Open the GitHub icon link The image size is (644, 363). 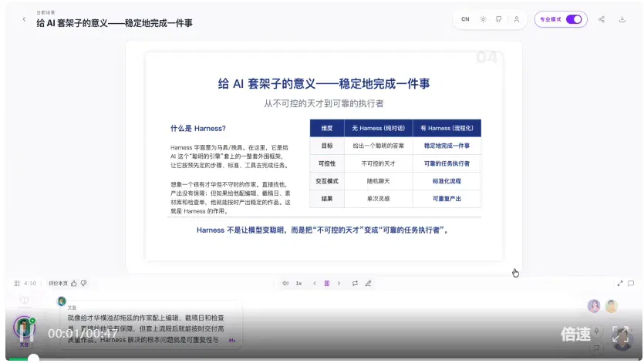click(498, 19)
